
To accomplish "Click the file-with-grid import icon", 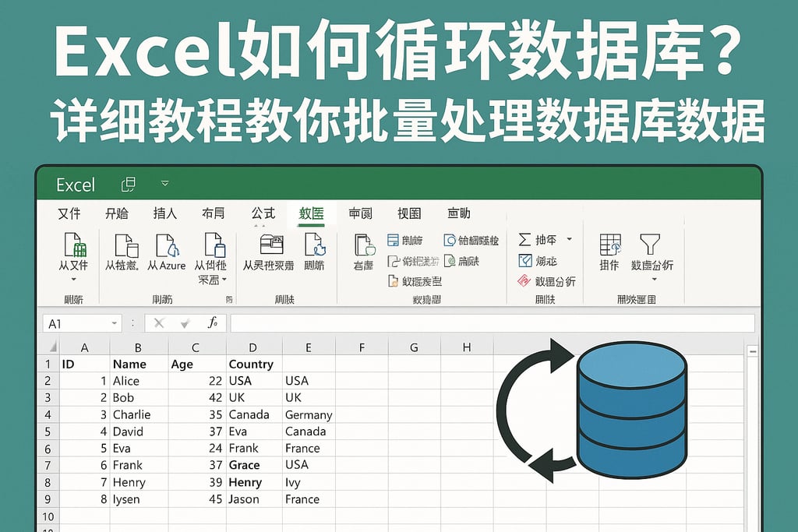I will (x=75, y=245).
